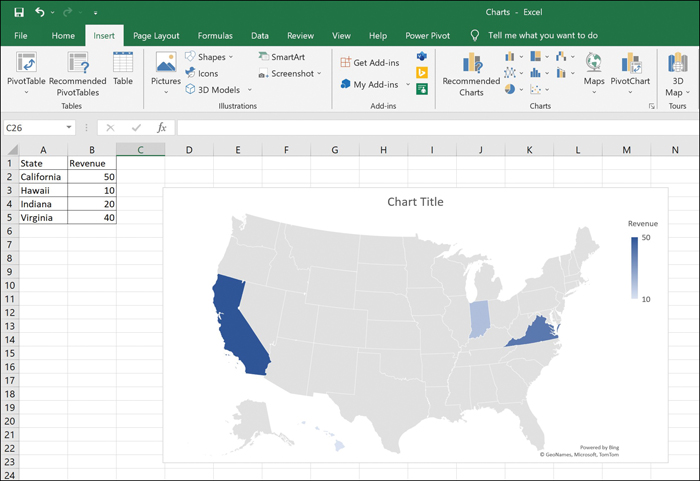Image resolution: width=700 pixels, height=481 pixels.
Task: Select the Chart Title text
Action: coord(415,202)
